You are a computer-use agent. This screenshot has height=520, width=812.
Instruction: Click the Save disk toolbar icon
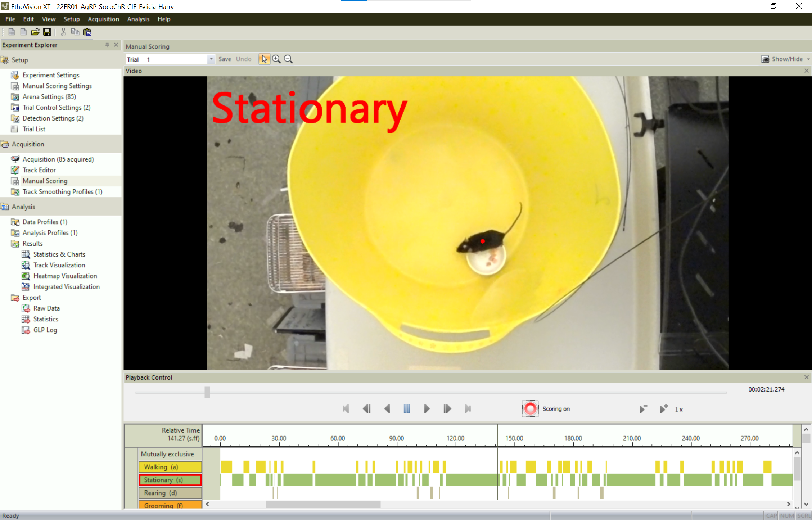47,32
